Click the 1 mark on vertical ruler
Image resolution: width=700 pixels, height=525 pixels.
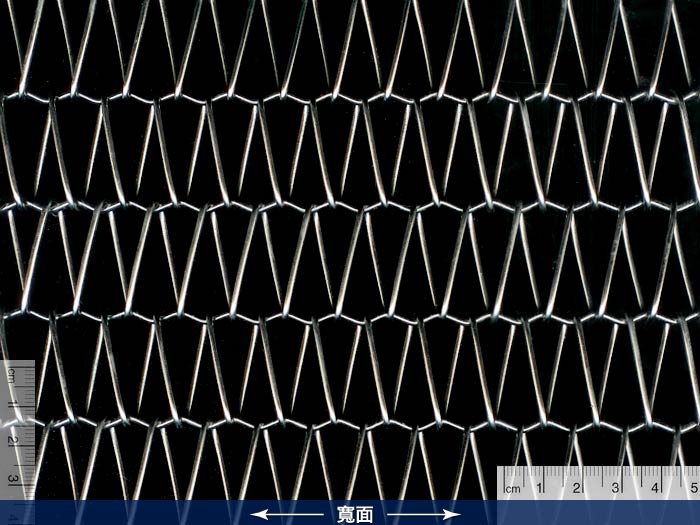[x=12, y=402]
